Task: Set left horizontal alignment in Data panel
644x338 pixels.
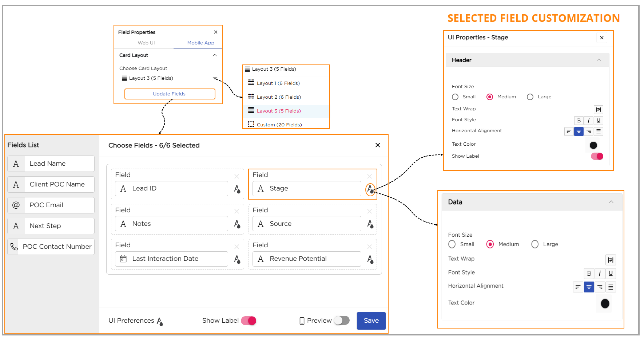Action: [x=578, y=287]
